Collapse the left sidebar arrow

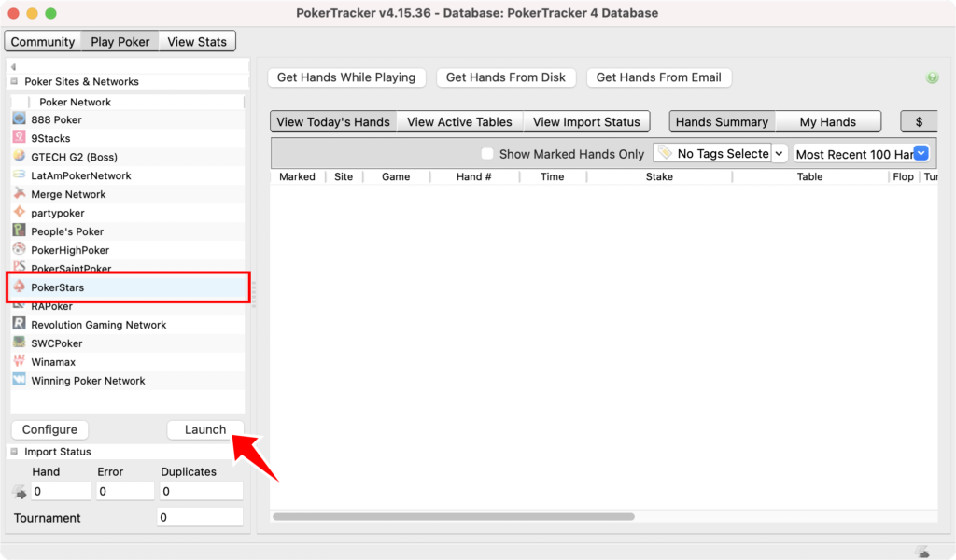click(13, 67)
